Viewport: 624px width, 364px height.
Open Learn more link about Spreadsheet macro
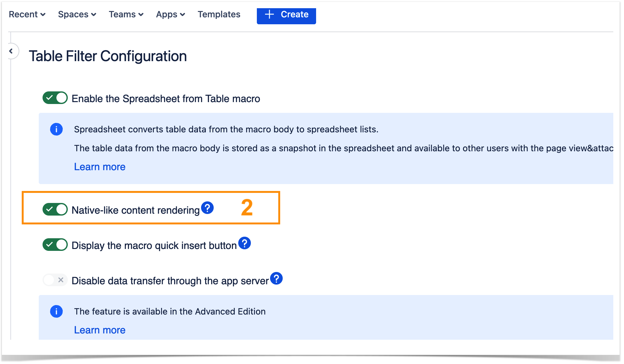pos(100,167)
